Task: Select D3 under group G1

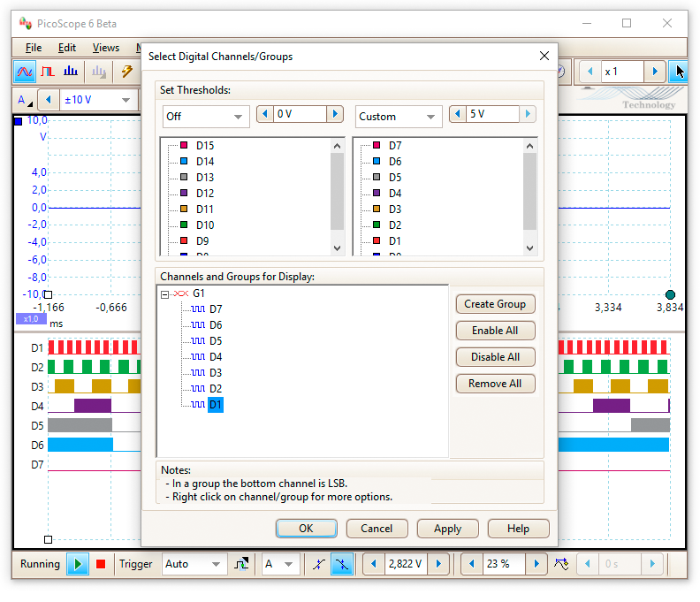Action: (x=216, y=373)
